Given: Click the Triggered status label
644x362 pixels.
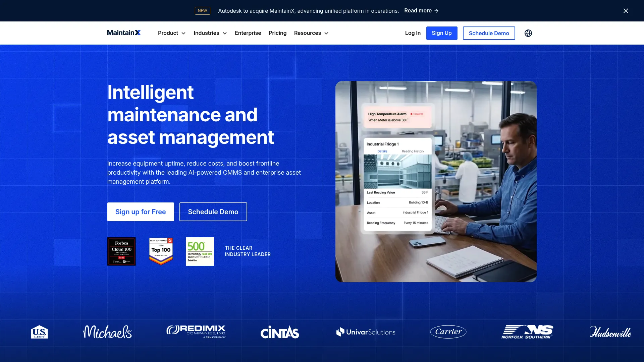Looking at the screenshot, I should click(417, 114).
